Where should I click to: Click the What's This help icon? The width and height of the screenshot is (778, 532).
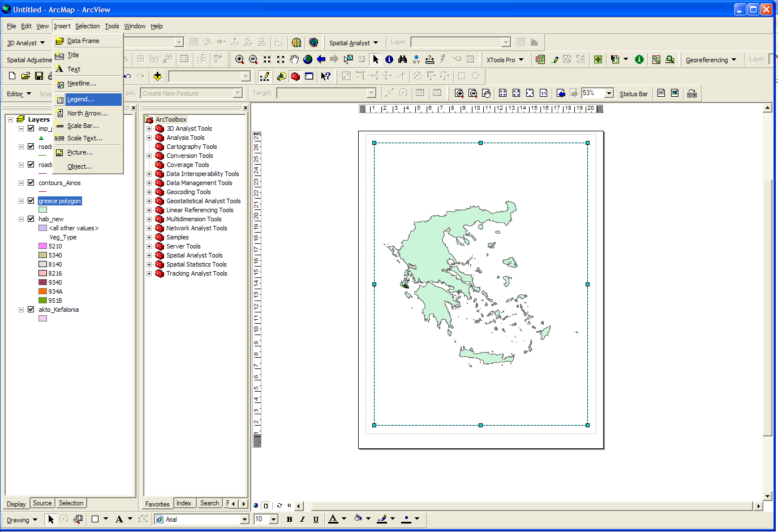(325, 76)
